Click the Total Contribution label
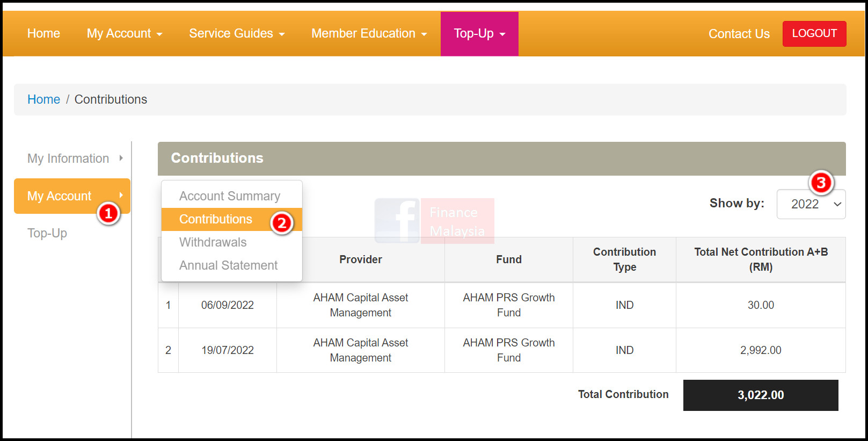This screenshot has height=441, width=868. coord(623,394)
